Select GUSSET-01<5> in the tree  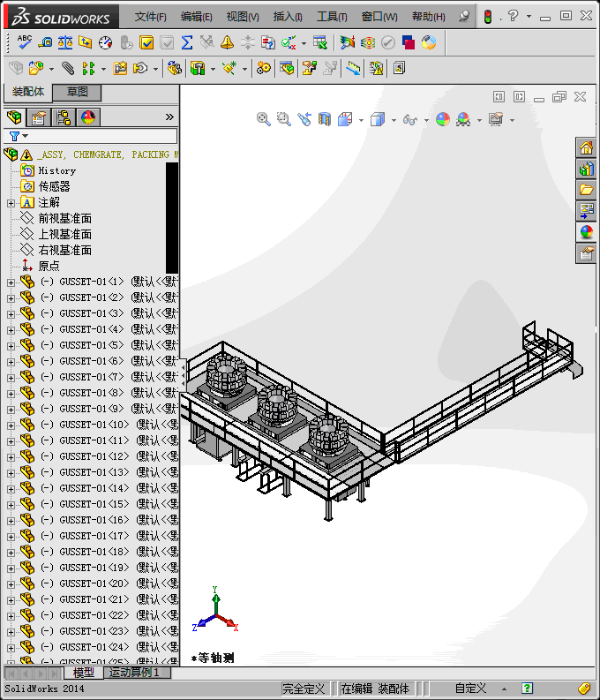point(92,345)
